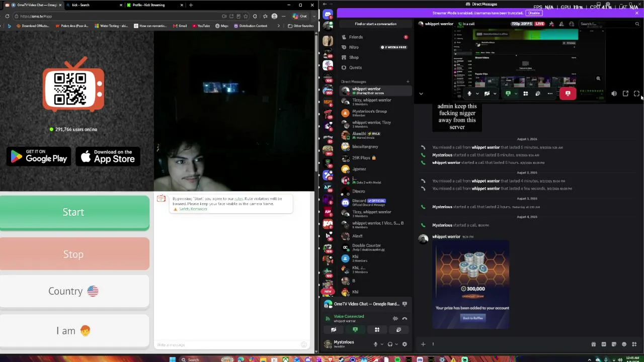Expand the bookmarks bar overflow chevron

tap(278, 26)
